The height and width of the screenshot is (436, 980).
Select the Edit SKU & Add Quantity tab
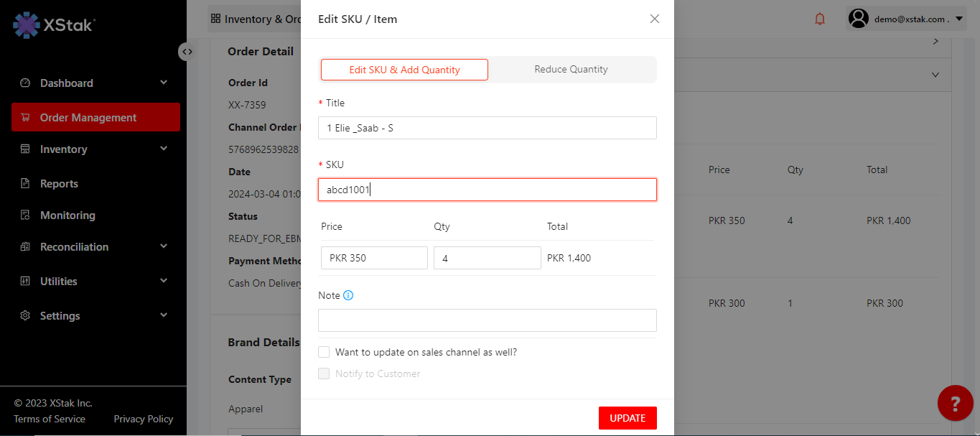(404, 70)
